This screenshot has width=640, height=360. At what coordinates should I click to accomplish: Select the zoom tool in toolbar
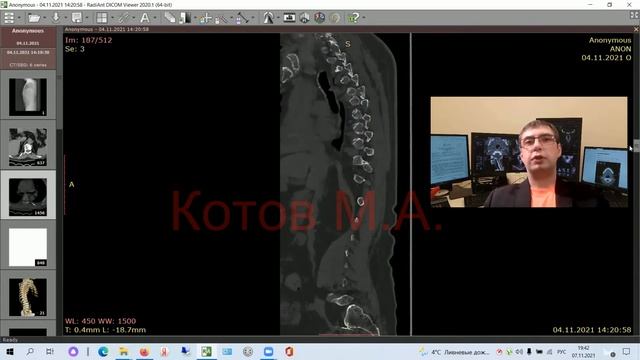pos(221,18)
